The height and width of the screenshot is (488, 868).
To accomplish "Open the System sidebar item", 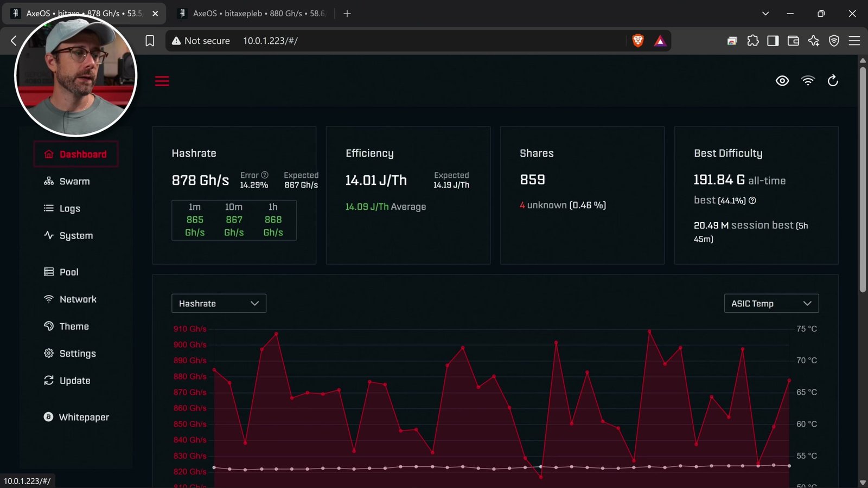I will point(69,235).
